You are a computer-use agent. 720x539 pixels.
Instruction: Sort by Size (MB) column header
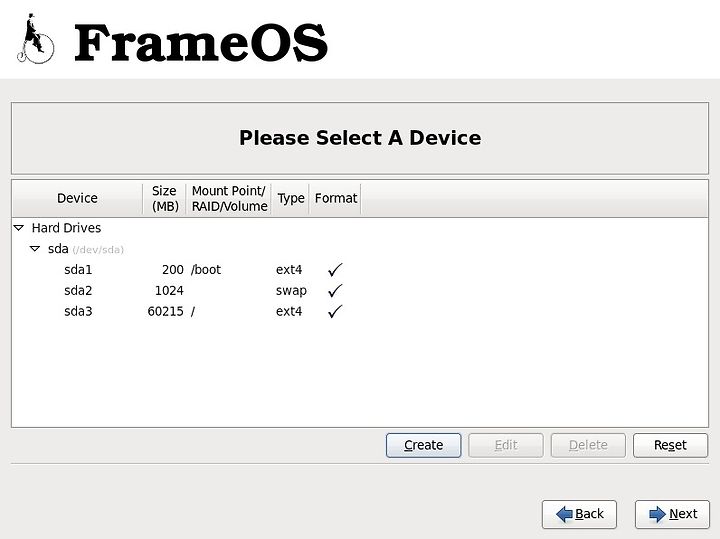pyautogui.click(x=164, y=198)
